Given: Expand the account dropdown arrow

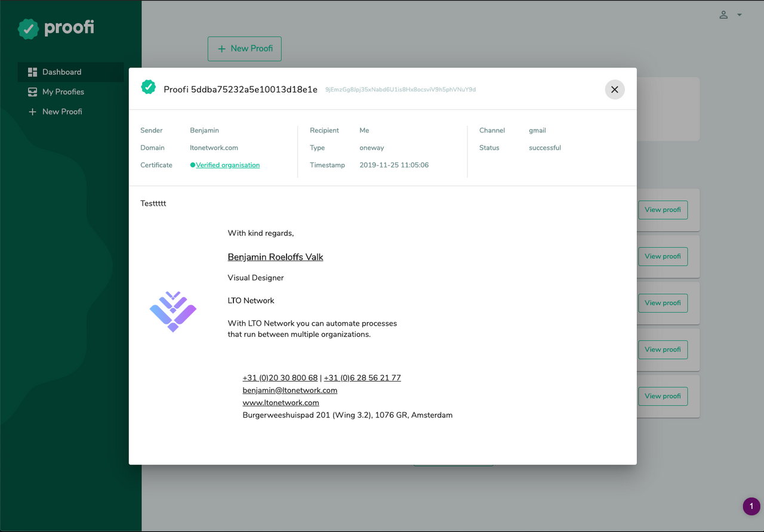Looking at the screenshot, I should [x=740, y=15].
